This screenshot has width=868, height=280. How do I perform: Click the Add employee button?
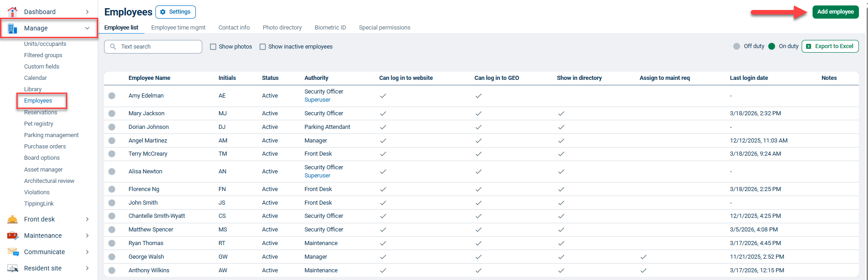(x=835, y=12)
